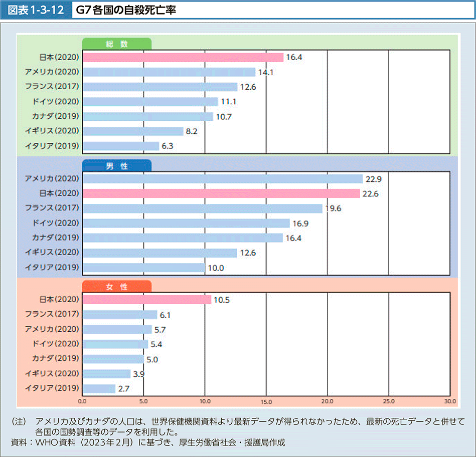The height and width of the screenshot is (457, 476).
Task: Click the 15.0 x-axis tick label
Action: (266, 401)
